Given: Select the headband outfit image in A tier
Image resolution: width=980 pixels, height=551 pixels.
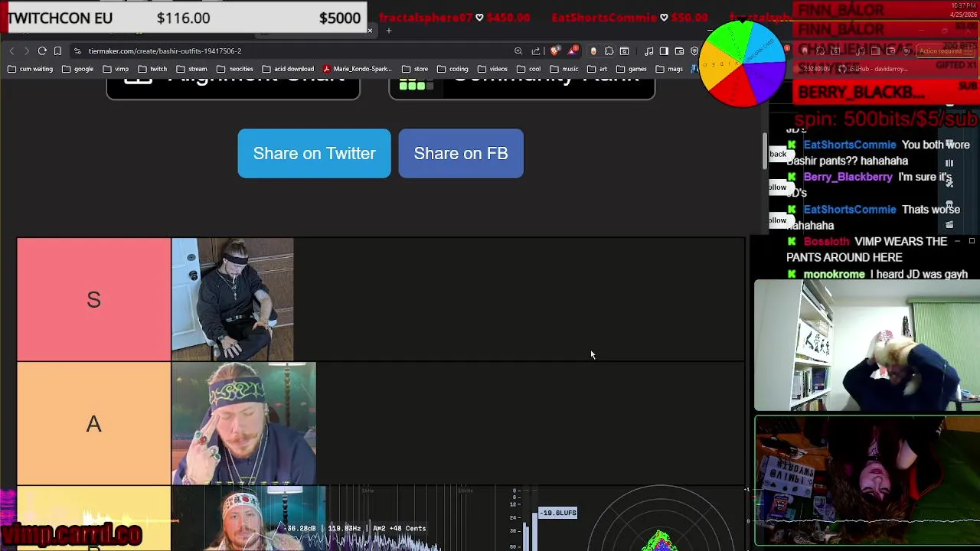Looking at the screenshot, I should point(243,423).
